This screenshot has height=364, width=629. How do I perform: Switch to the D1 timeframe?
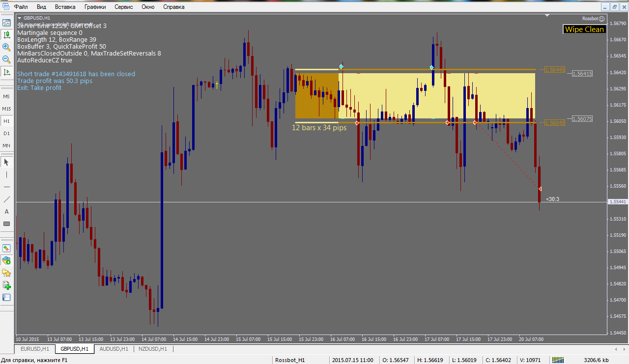point(6,133)
